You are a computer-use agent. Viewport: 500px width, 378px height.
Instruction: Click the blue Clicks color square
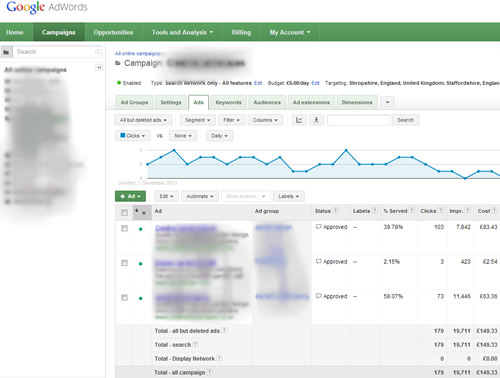pos(123,135)
